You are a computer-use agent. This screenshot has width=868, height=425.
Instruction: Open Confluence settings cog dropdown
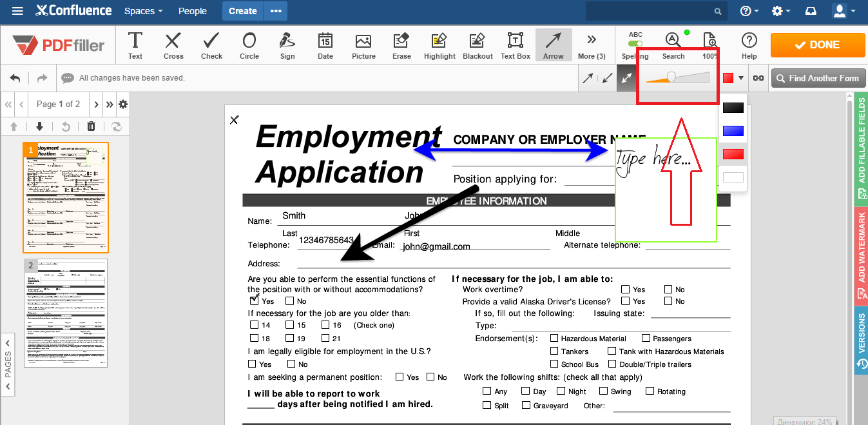pyautogui.click(x=780, y=11)
